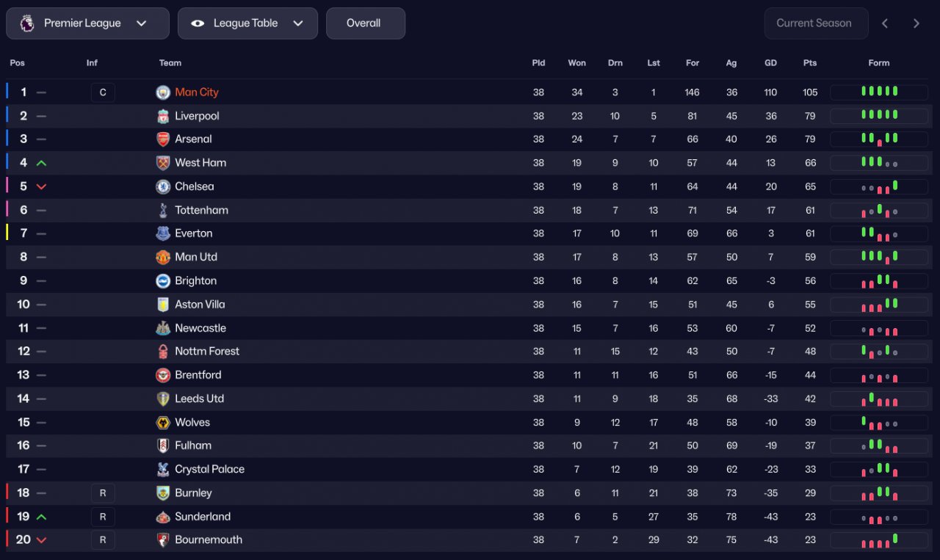The height and width of the screenshot is (560, 940).
Task: Sort table by Pts column header
Action: (810, 63)
